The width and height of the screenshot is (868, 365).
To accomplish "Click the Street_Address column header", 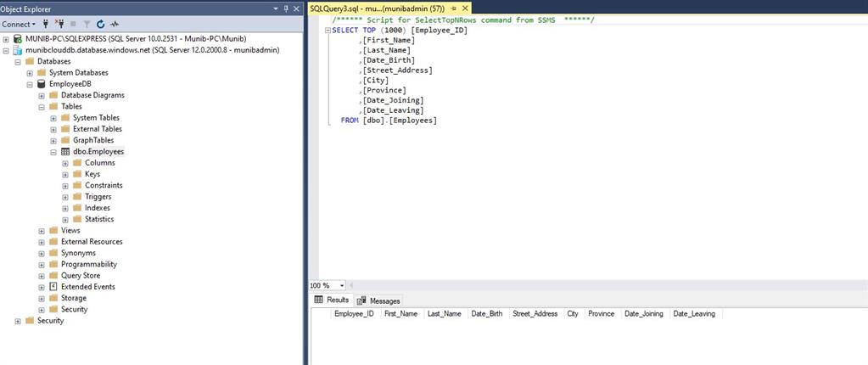I will [535, 314].
